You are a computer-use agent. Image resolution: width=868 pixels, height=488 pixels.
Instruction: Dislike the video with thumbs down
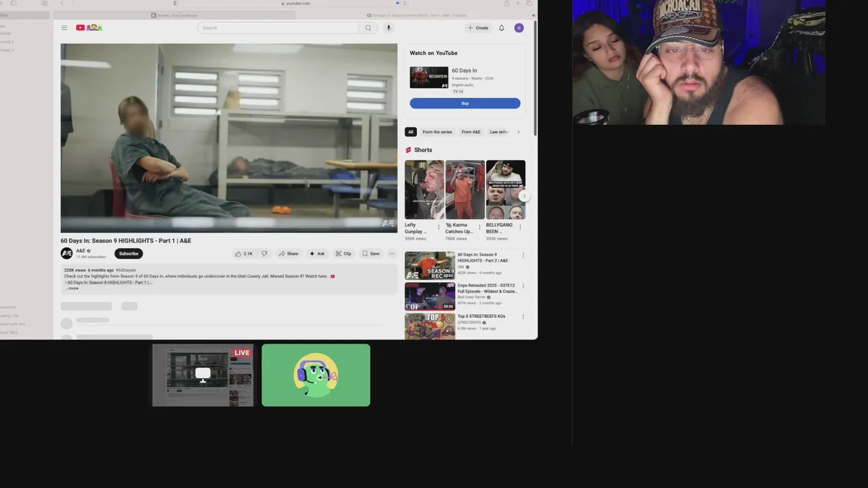coord(264,253)
